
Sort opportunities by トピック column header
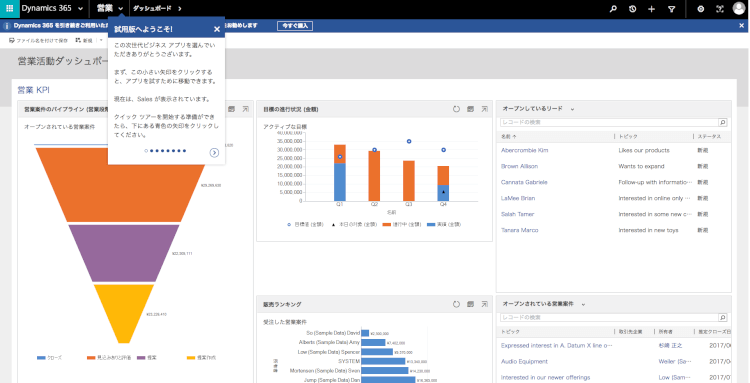point(510,331)
